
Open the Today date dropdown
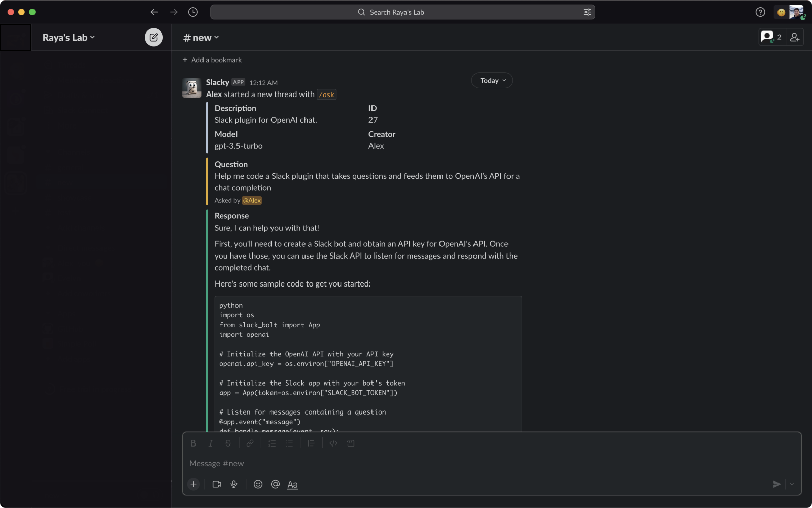pos(492,81)
